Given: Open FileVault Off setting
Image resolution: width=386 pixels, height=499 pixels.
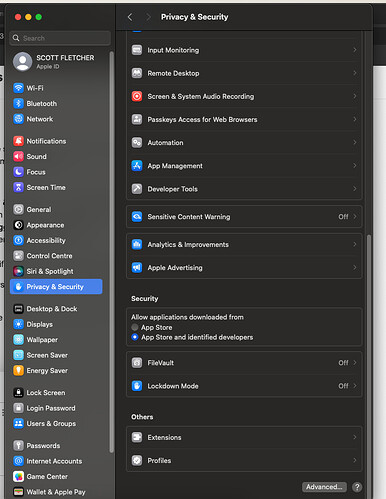Looking at the screenshot, I should click(244, 363).
